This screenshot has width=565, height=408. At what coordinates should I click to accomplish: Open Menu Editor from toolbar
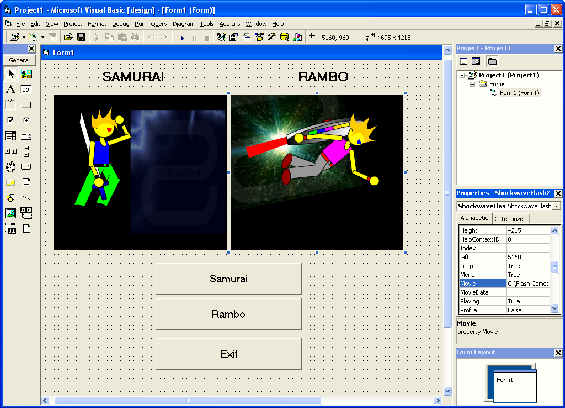tap(53, 37)
